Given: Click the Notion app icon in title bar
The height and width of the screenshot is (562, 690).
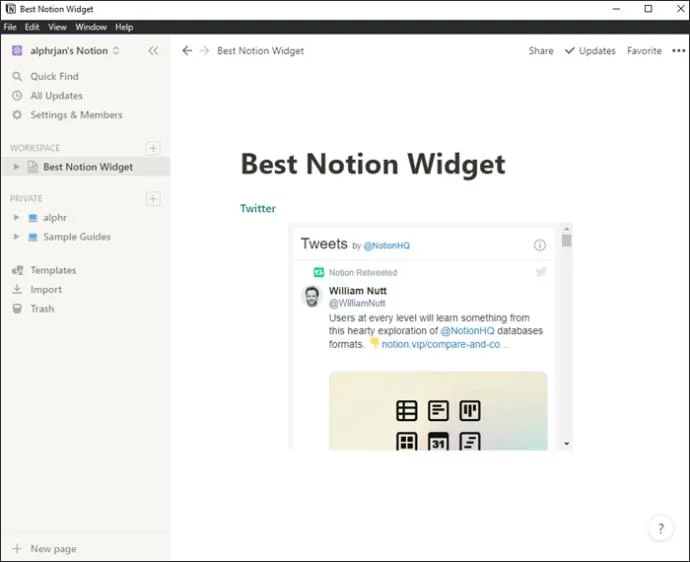Looking at the screenshot, I should (11, 9).
